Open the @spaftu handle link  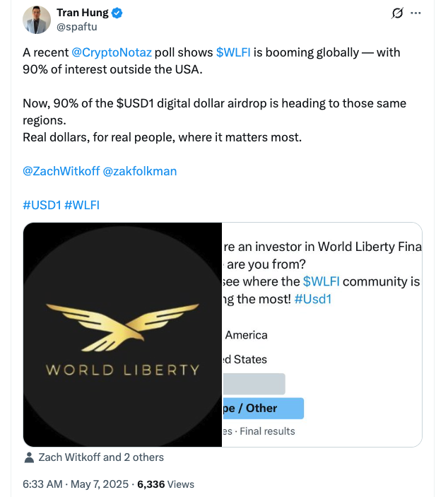click(77, 27)
